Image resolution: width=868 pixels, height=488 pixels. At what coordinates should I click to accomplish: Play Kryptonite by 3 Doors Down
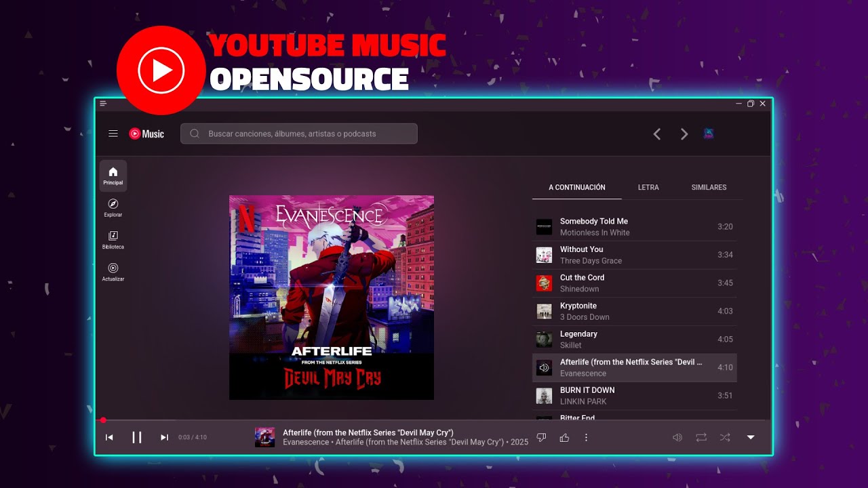[x=634, y=311]
